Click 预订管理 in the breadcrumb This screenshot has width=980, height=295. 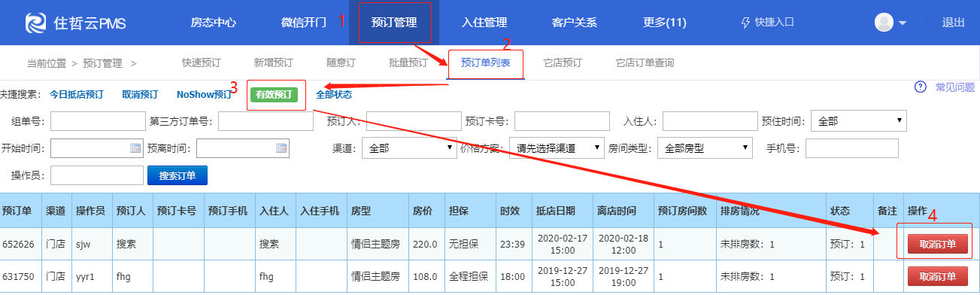click(x=102, y=64)
